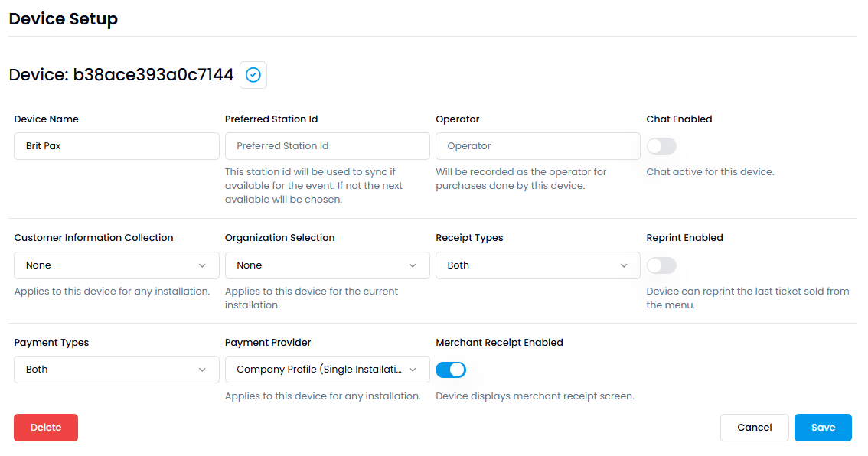This screenshot has width=868, height=456.
Task: Open Payment Types dropdown set to Both
Action: [107, 370]
